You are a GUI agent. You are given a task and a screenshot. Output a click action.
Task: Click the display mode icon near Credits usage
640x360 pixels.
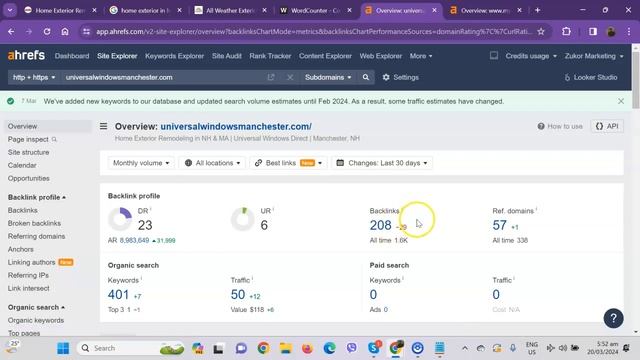pyautogui.click(x=493, y=56)
